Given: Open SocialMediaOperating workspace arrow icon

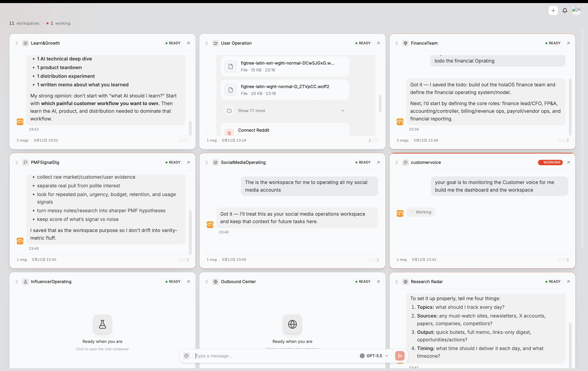Looking at the screenshot, I should 378,163.
